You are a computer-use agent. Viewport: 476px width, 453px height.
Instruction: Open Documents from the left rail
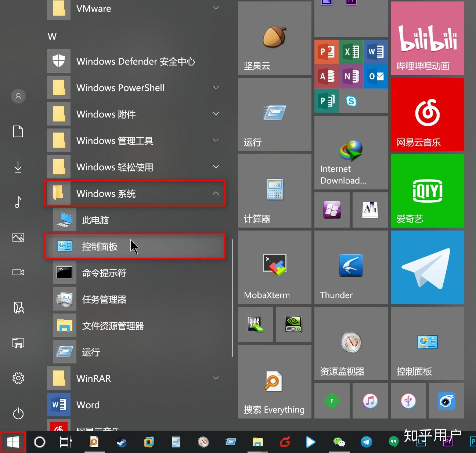[18, 131]
